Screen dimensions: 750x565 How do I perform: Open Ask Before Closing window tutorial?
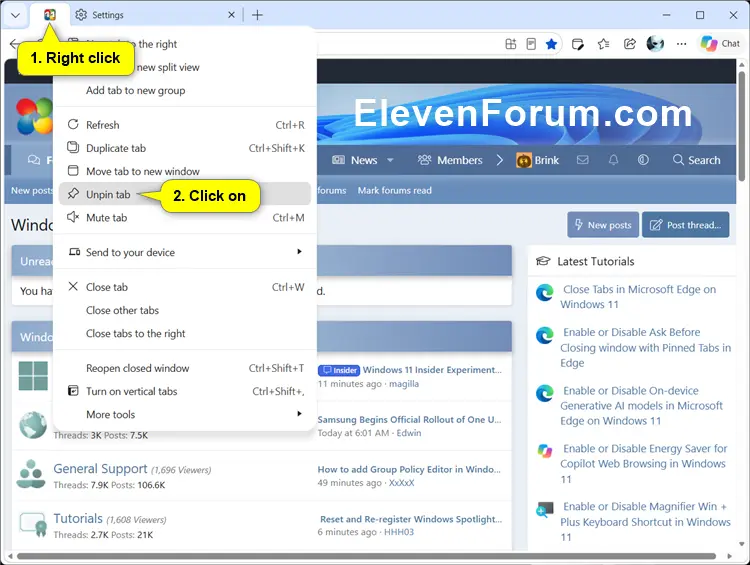click(x=646, y=347)
